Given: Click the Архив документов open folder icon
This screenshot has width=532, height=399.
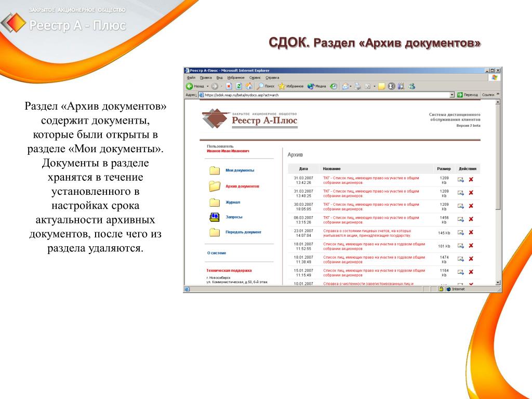Looking at the screenshot, I should [215, 186].
